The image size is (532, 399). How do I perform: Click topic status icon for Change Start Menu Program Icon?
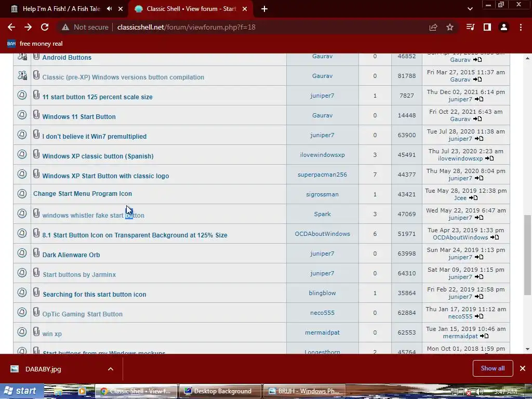point(22,194)
